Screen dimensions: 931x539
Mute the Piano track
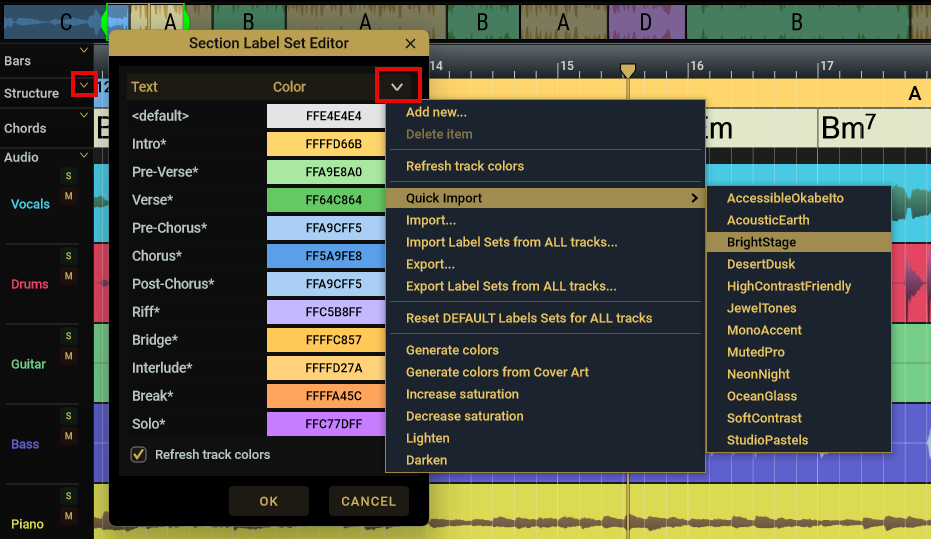coord(68,516)
